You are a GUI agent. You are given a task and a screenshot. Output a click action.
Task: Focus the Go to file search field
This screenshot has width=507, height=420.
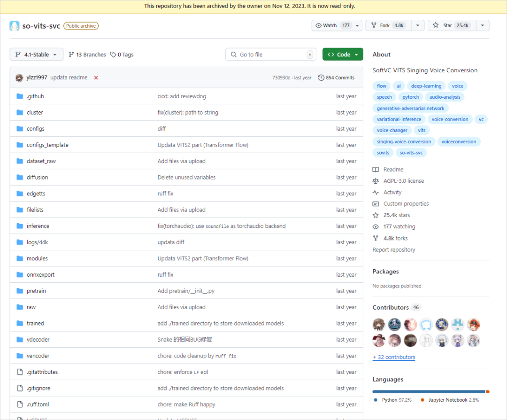coord(271,54)
